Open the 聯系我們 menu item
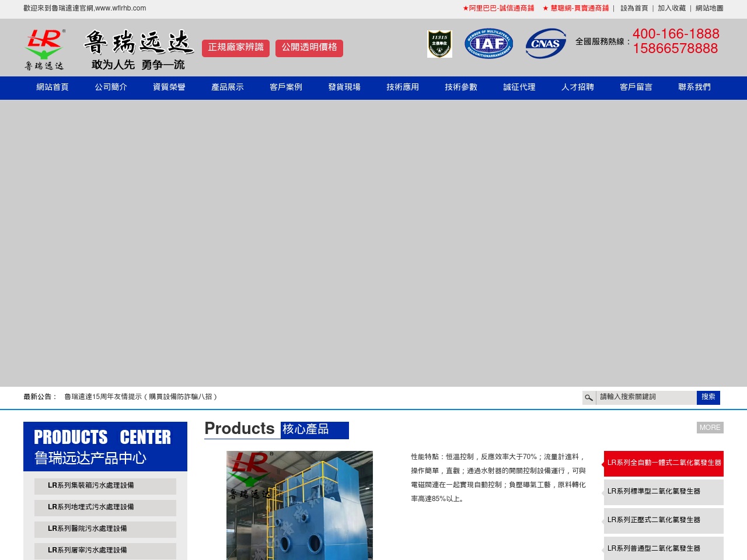This screenshot has height=560, width=747. pos(694,87)
